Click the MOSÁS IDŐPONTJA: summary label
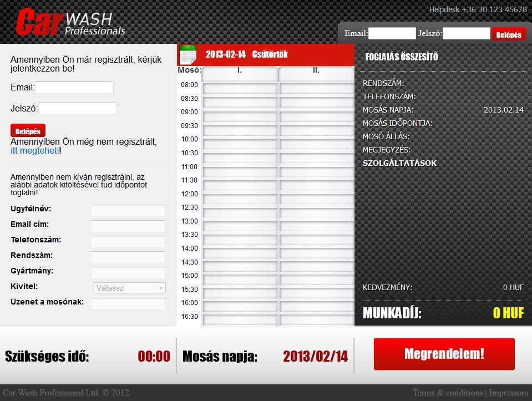532x401 pixels. pyautogui.click(x=397, y=123)
